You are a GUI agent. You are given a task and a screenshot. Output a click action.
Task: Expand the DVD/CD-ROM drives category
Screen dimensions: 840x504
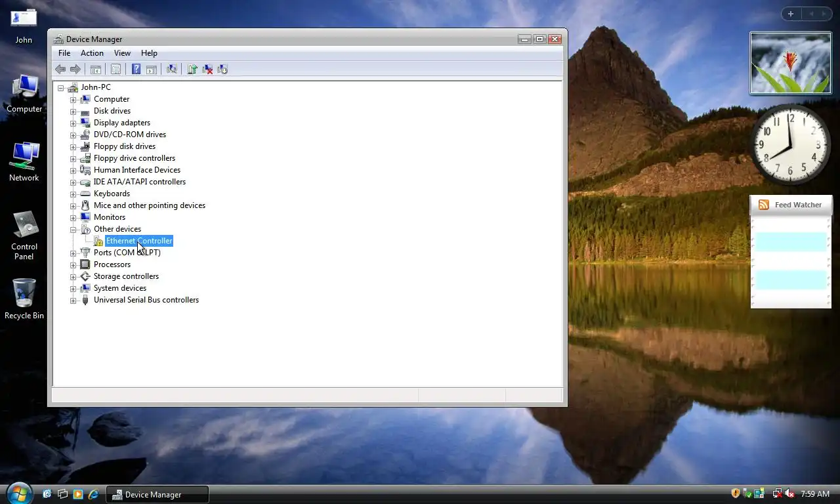(73, 135)
